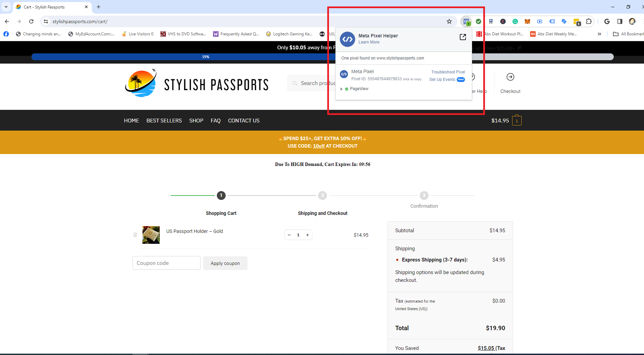Open the MyEdAccount.Com bookmark
Image resolution: width=644 pixels, height=355 pixels.
tap(91, 34)
